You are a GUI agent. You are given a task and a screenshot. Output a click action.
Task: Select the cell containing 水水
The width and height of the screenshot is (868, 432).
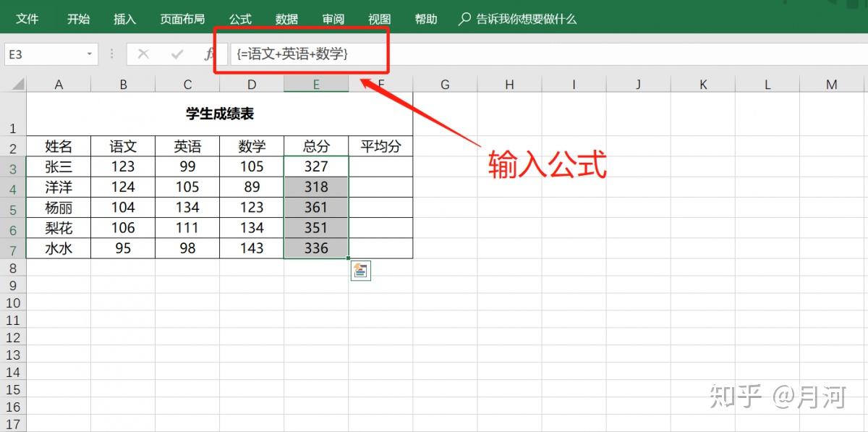pyautogui.click(x=59, y=248)
